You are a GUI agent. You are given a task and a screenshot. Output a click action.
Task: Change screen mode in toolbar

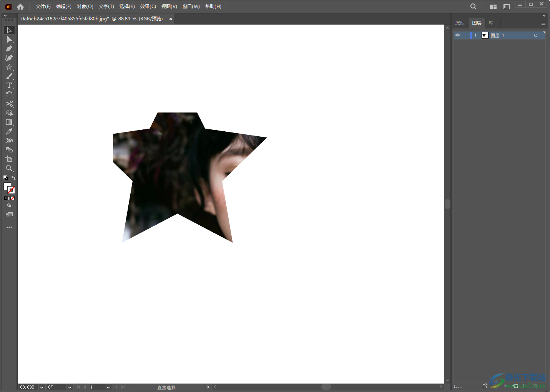tap(9, 215)
